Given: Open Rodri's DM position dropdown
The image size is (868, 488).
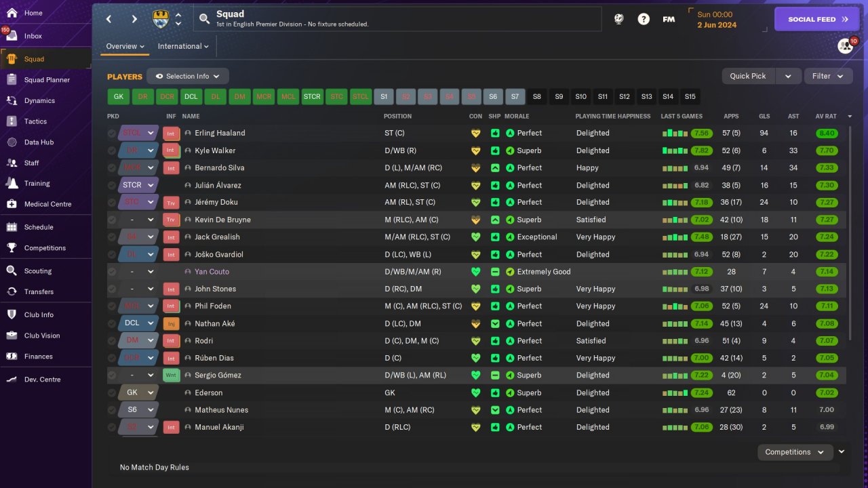Looking at the screenshot, I should [x=138, y=341].
